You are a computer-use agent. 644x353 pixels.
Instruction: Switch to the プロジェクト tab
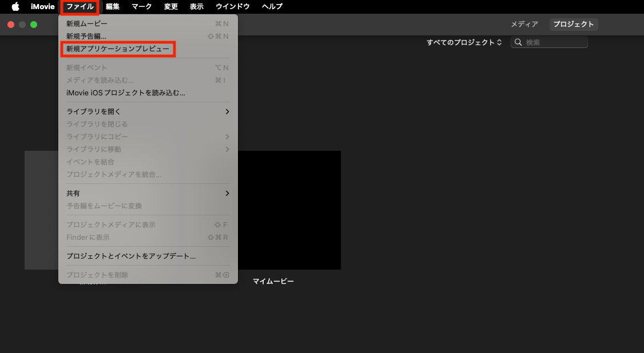(574, 24)
